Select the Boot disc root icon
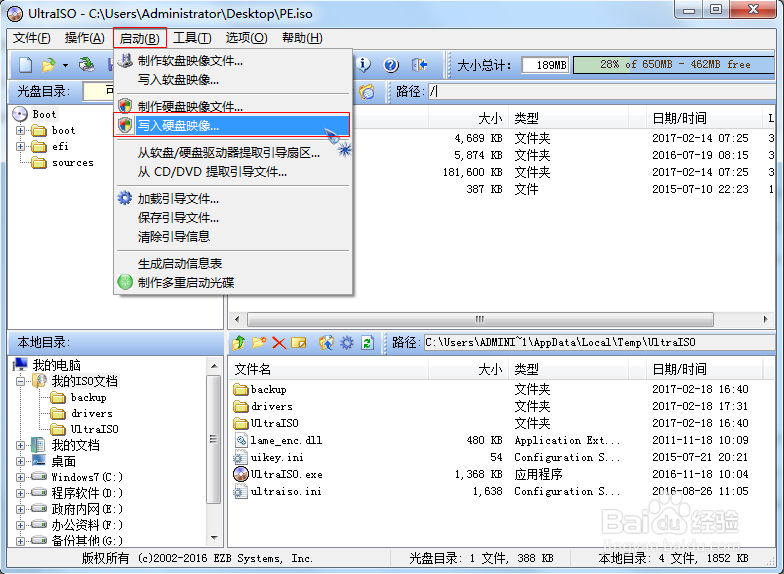This screenshot has height=574, width=784. (x=20, y=114)
